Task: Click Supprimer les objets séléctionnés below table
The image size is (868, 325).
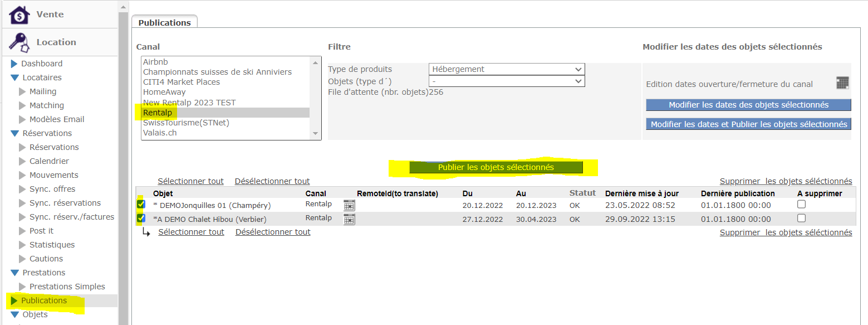Action: click(786, 232)
